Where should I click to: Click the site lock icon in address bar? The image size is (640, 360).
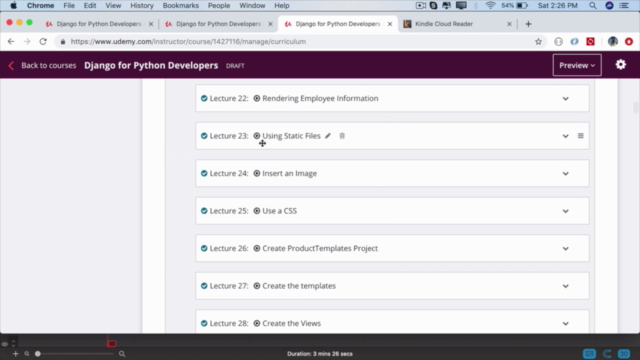coord(62,42)
